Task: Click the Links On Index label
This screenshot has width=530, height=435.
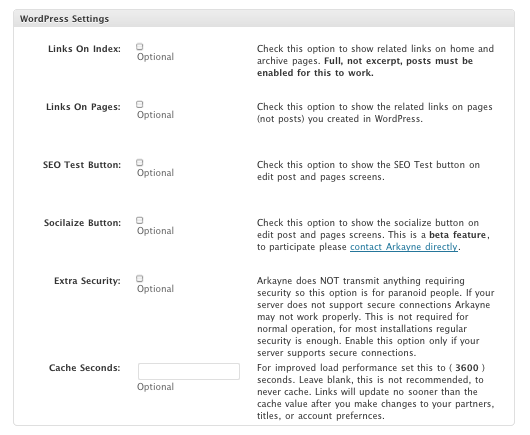Action: [84, 49]
